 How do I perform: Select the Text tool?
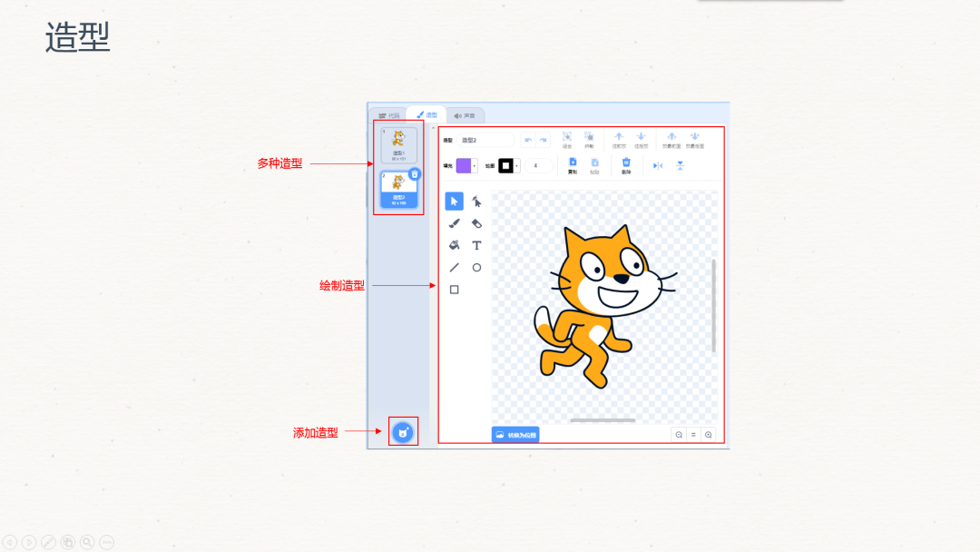477,245
